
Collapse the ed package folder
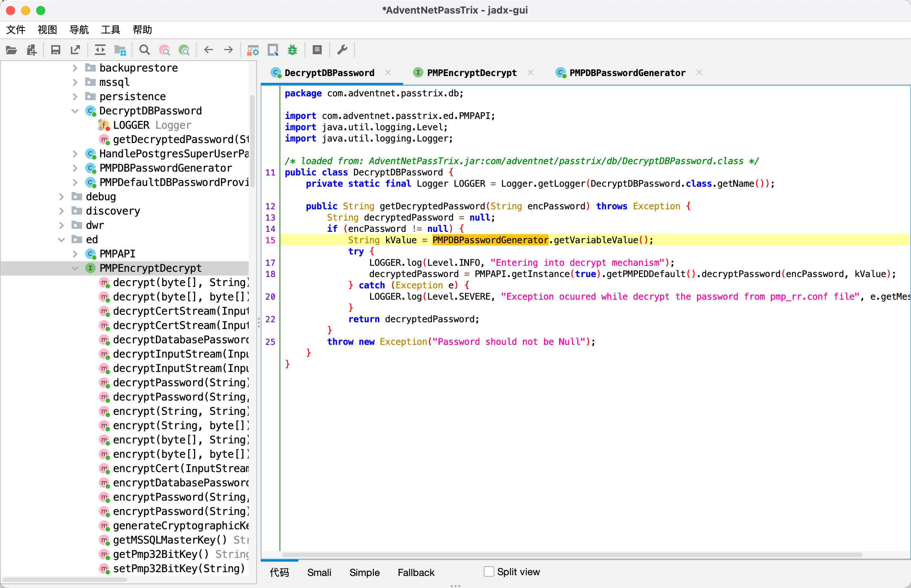tap(61, 240)
